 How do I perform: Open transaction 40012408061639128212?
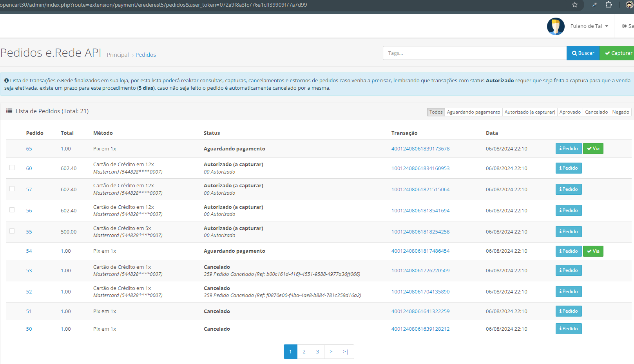tap(420, 329)
